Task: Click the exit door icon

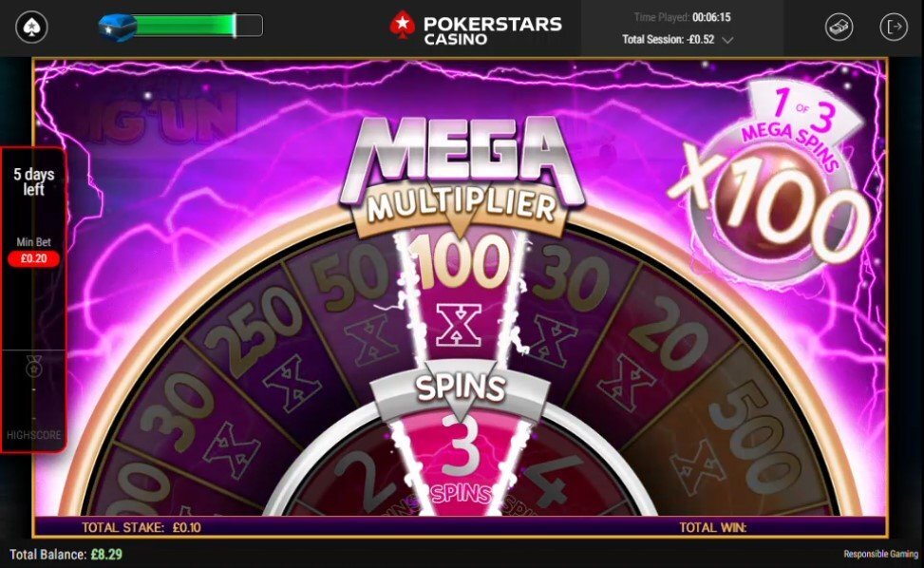Action: coord(894,28)
